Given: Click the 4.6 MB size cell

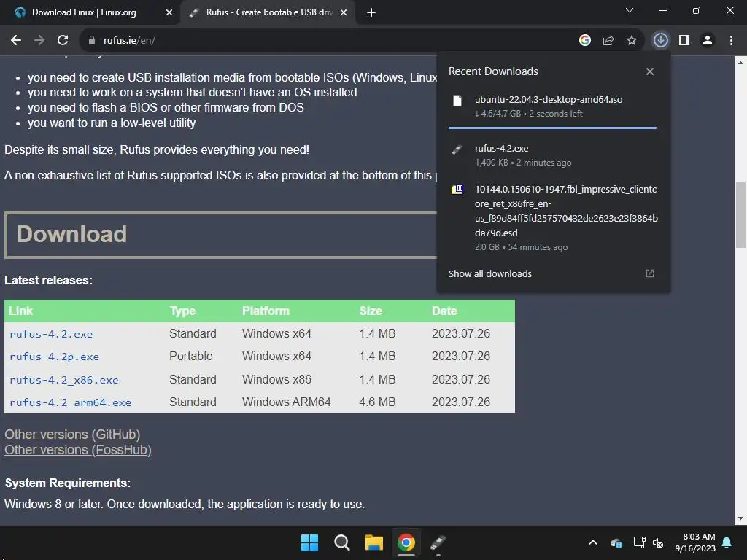Looking at the screenshot, I should pos(377,402).
